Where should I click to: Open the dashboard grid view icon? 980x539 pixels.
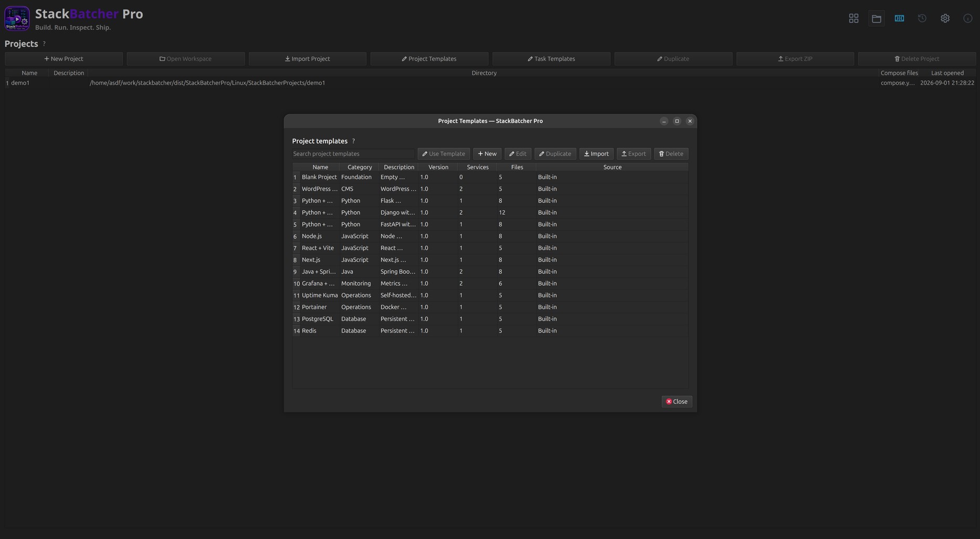pyautogui.click(x=853, y=18)
